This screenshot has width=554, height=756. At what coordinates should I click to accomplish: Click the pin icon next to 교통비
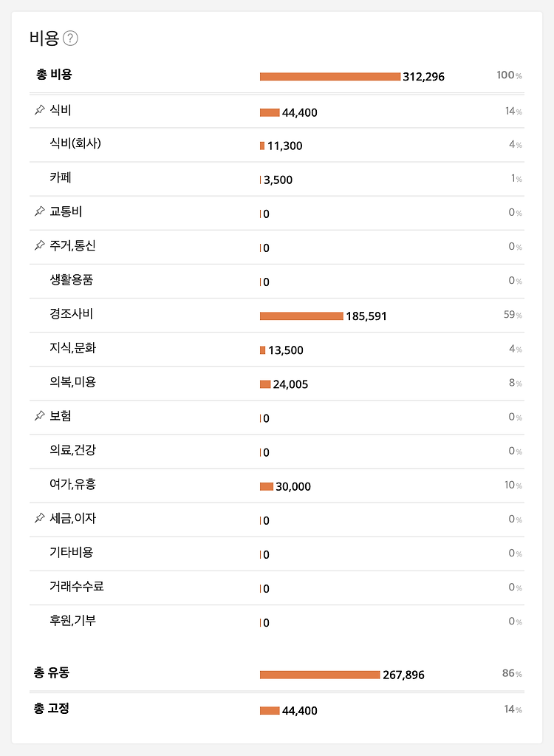click(39, 211)
